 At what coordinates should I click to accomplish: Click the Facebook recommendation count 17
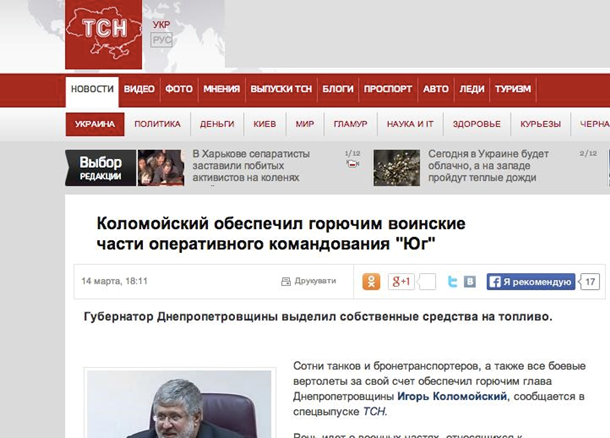pyautogui.click(x=590, y=282)
